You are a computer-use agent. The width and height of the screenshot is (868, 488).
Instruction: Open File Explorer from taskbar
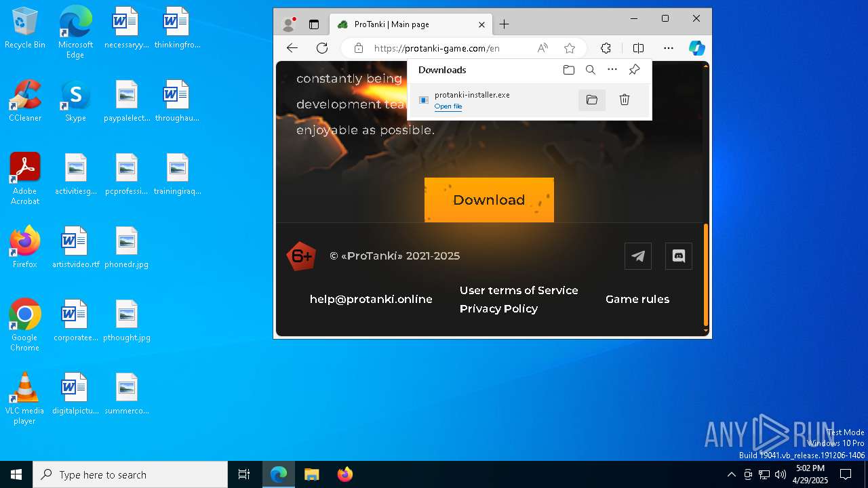tap(312, 474)
